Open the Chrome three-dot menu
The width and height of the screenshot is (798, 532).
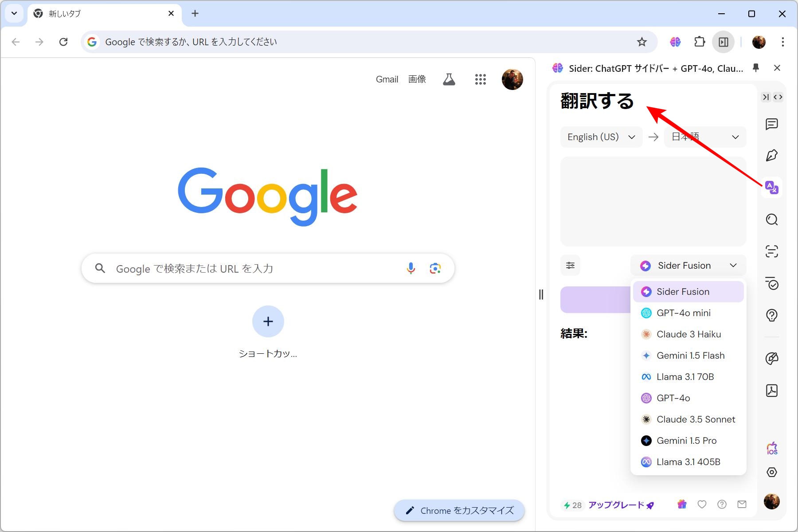point(783,42)
